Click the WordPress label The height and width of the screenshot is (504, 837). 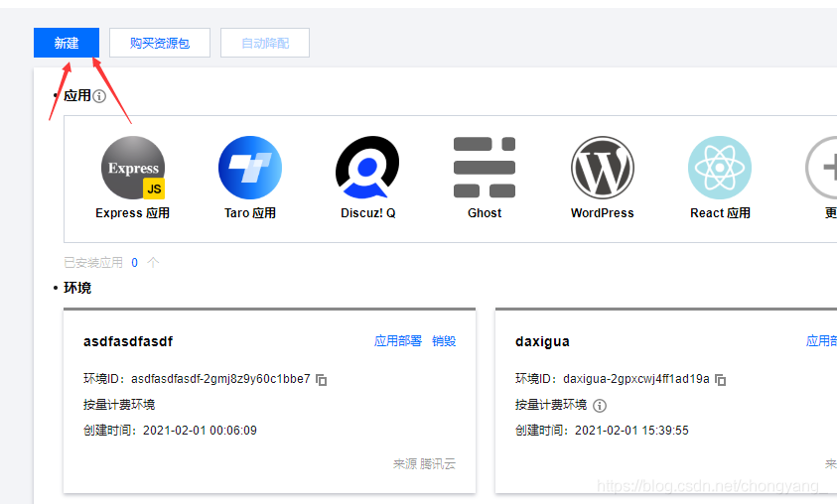tap(602, 212)
